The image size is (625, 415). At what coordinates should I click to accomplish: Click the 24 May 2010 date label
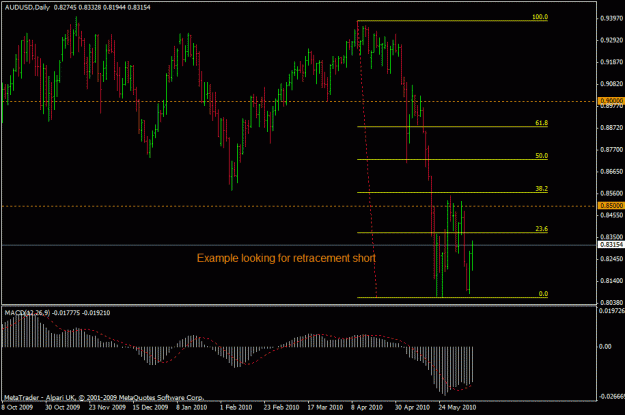point(457,407)
